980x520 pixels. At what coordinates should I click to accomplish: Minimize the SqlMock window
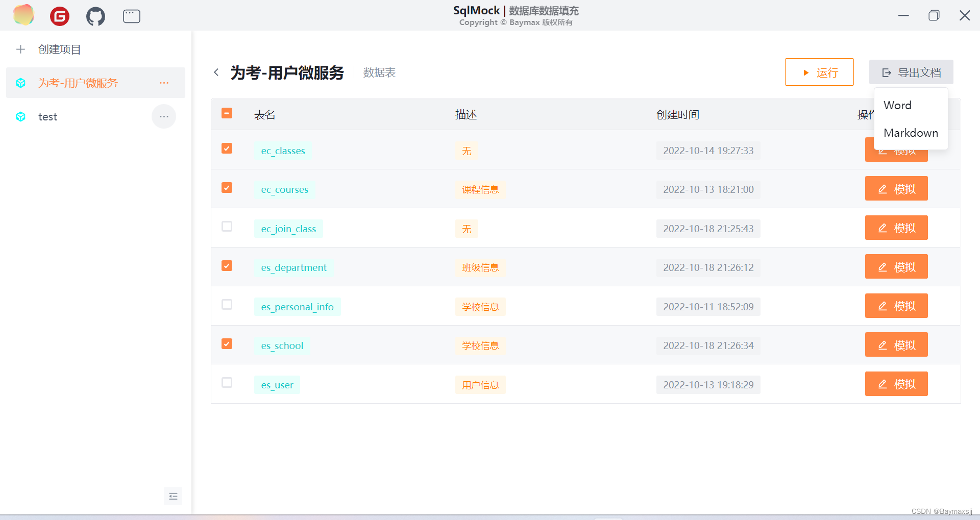coord(903,15)
